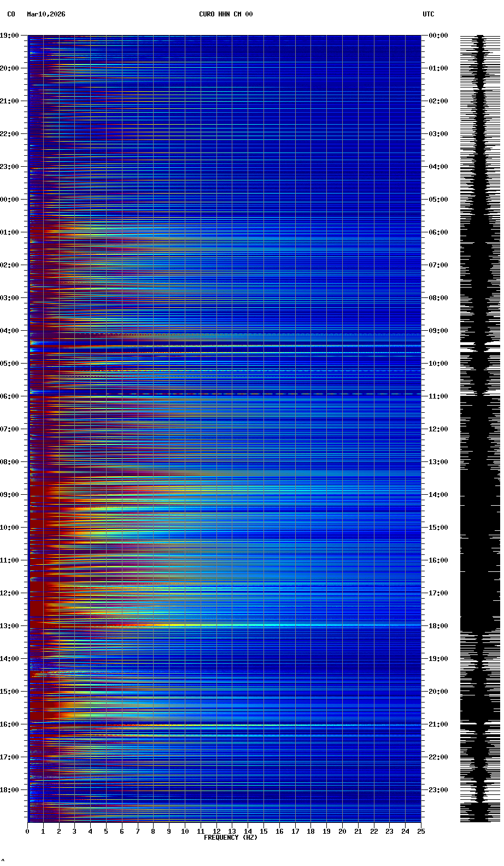Select the 18:00 marker on right UTC axis
The height and width of the screenshot is (866, 504).
(x=438, y=626)
